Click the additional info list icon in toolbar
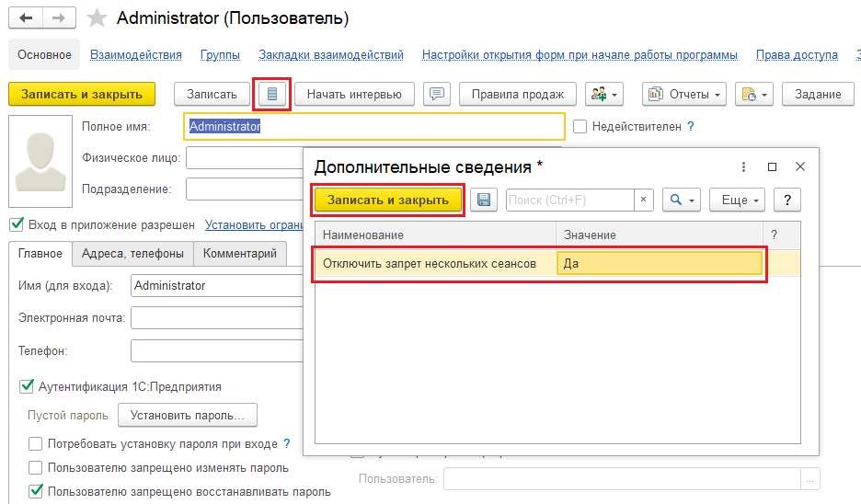This screenshot has height=504, width=861. [272, 94]
